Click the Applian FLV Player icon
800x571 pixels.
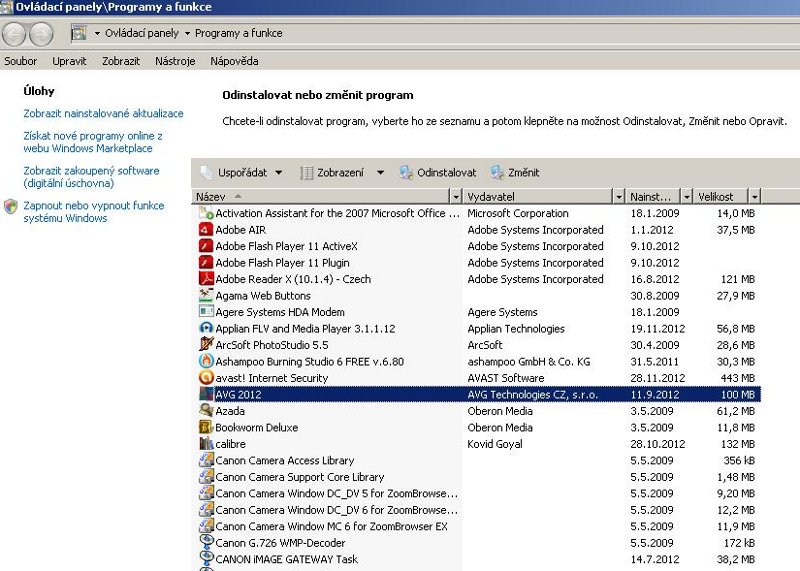pos(207,328)
